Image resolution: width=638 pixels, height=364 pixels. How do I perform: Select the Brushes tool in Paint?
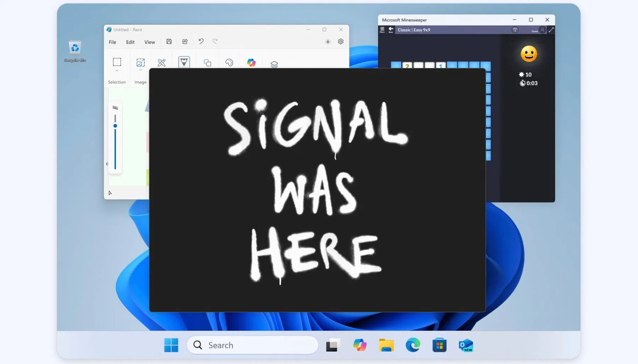pos(184,62)
